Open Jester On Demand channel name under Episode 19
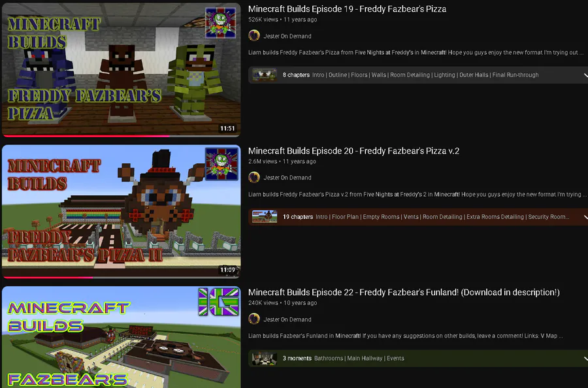 click(287, 37)
